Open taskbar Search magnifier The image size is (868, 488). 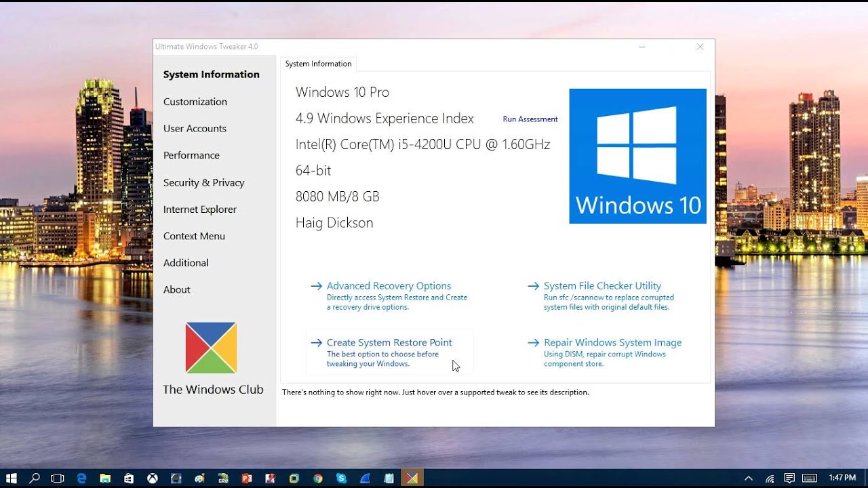click(35, 478)
